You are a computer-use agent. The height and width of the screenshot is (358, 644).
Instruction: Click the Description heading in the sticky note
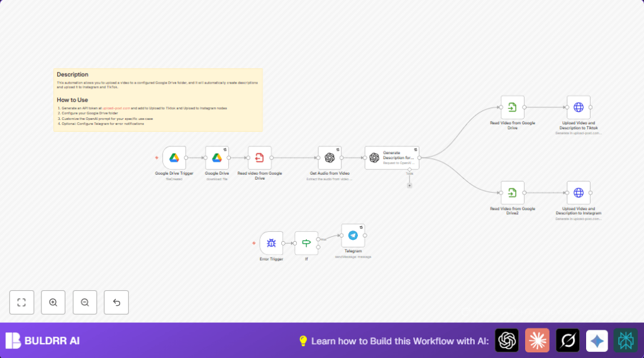(x=72, y=75)
